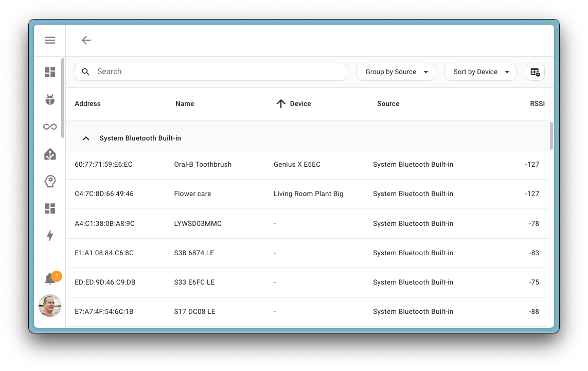Screen dimensions: 588x371
Task: Click the HACS house-arrow sidebar icon
Action: click(x=50, y=153)
